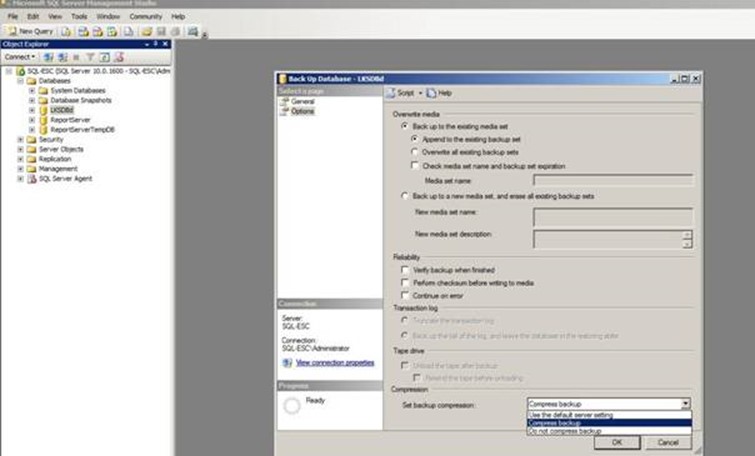Open the Connect dropdown in Object Explorer

click(20, 57)
